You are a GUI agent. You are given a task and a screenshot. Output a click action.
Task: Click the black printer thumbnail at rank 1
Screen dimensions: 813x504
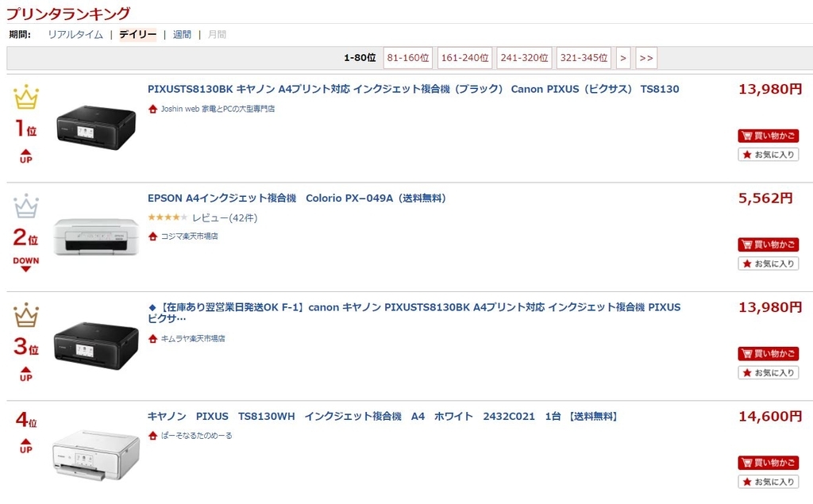(x=96, y=128)
